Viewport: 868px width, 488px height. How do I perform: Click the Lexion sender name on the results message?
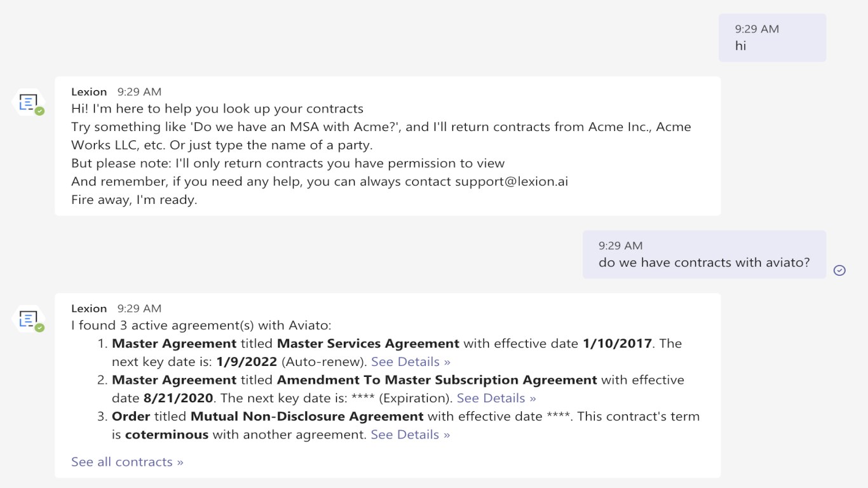[x=89, y=309]
